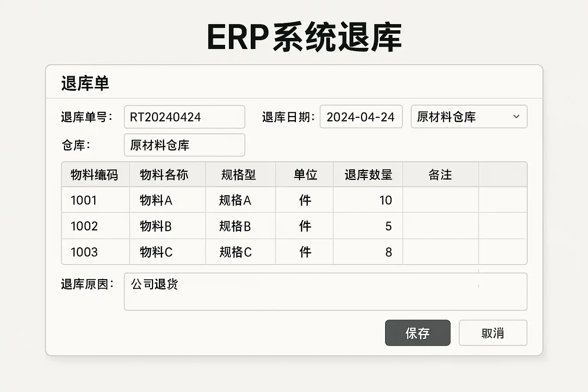This screenshot has height=392, width=588.
Task: Click the 物料编码 column header
Action: click(95, 175)
